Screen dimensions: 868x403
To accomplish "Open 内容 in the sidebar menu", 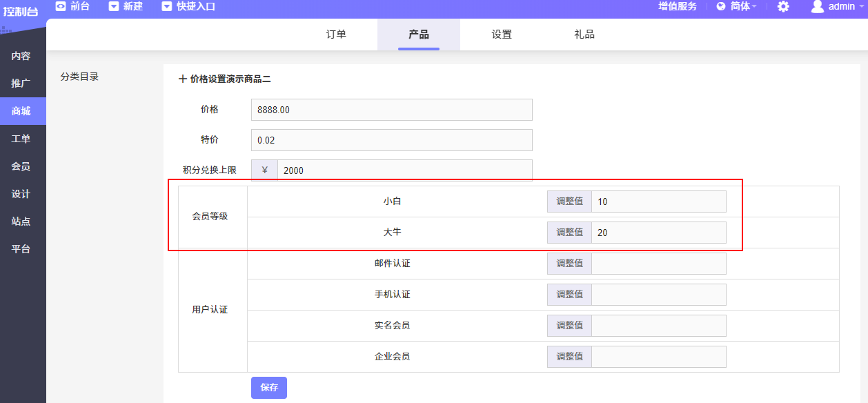I will tap(21, 56).
